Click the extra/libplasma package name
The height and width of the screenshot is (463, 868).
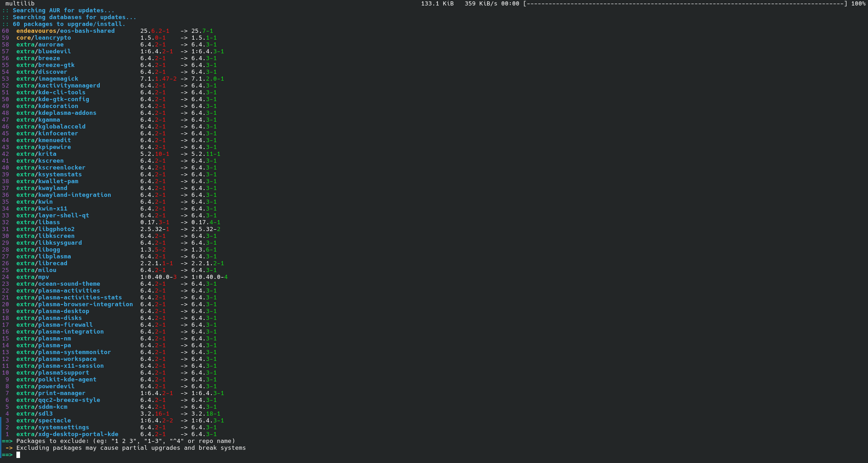point(44,257)
